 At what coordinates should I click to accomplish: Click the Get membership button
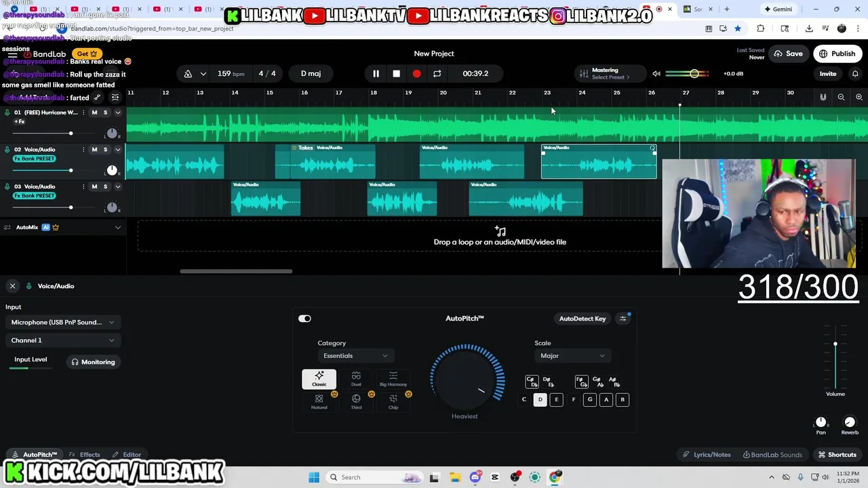(x=87, y=54)
